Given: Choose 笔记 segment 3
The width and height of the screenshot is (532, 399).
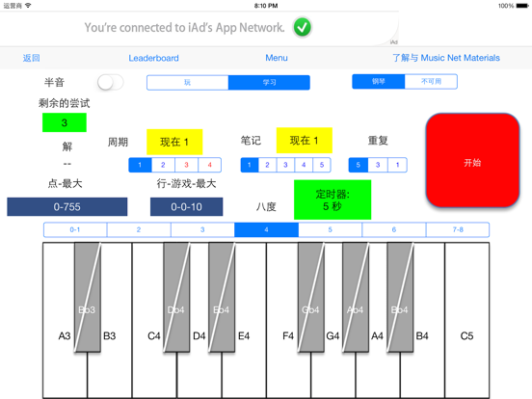Looking at the screenshot, I should 285,165.
